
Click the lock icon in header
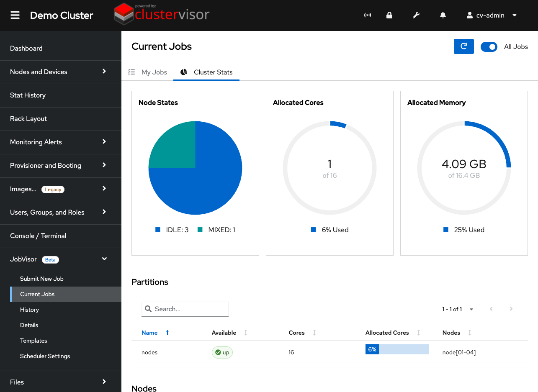(x=389, y=15)
